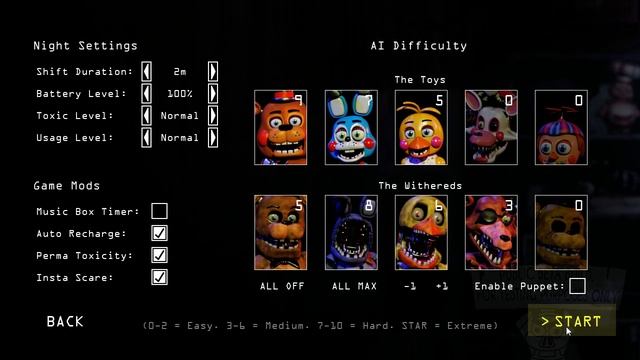Click the difficulty legend text
The height and width of the screenshot is (360, 640).
[320, 326]
